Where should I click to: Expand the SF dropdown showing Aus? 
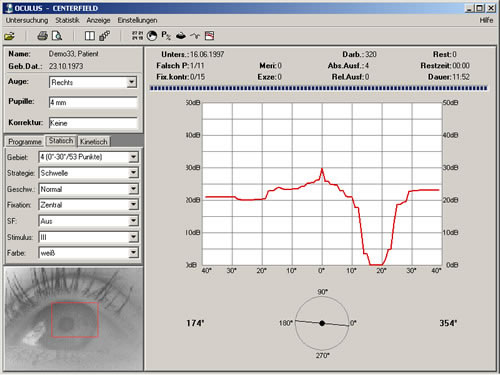(x=133, y=221)
